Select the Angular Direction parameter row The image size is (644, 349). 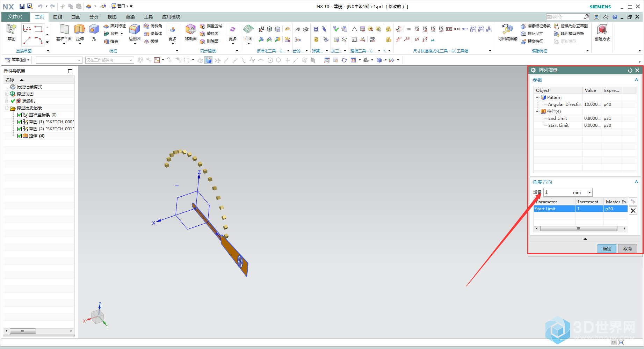585,104
